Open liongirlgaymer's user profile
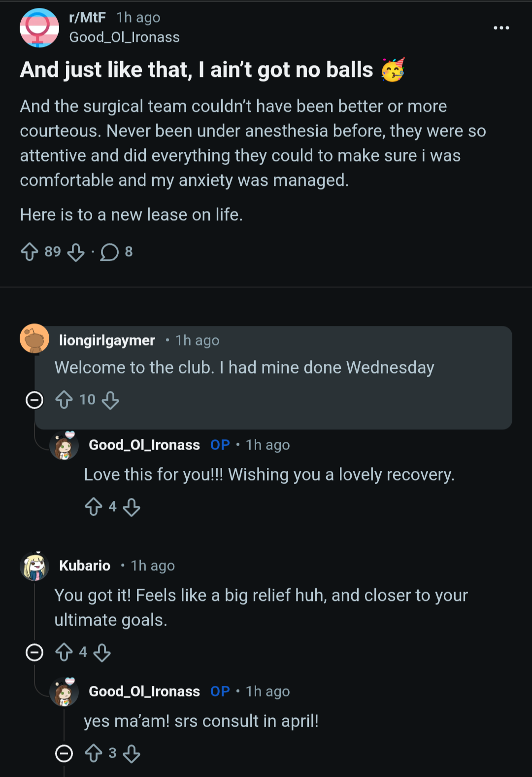532x777 pixels. pyautogui.click(x=107, y=341)
